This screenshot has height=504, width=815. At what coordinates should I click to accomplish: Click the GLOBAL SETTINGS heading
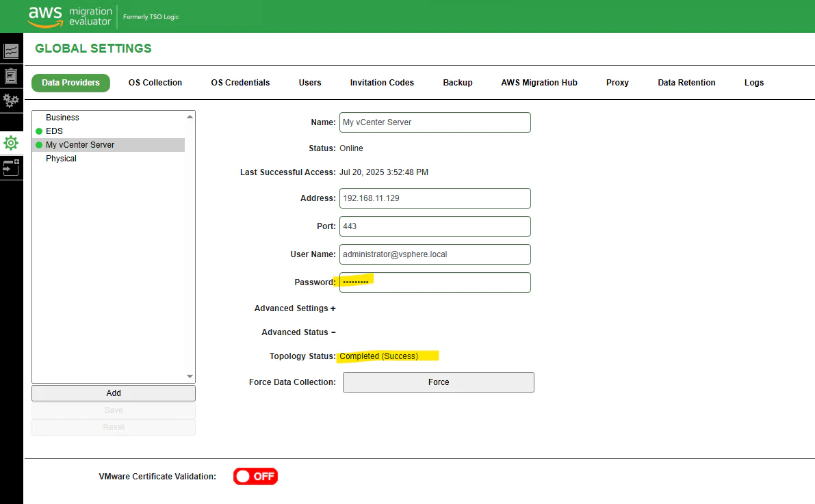point(93,49)
